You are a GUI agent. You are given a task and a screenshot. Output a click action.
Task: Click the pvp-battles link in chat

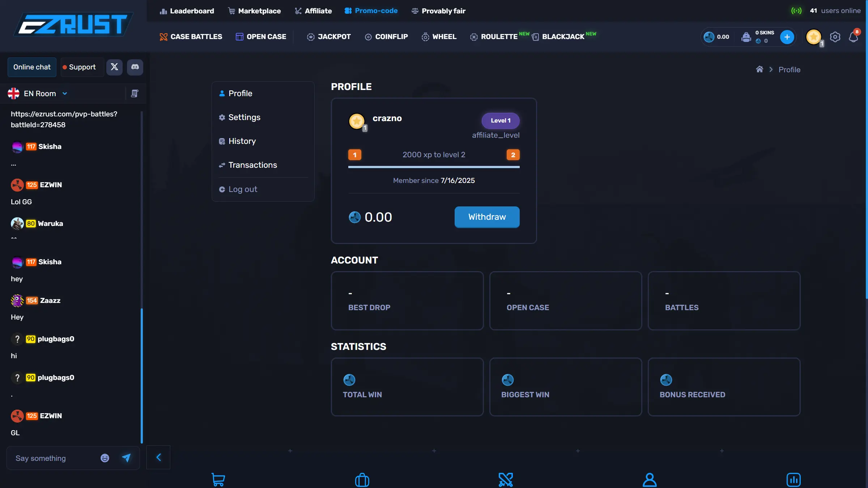(64, 119)
